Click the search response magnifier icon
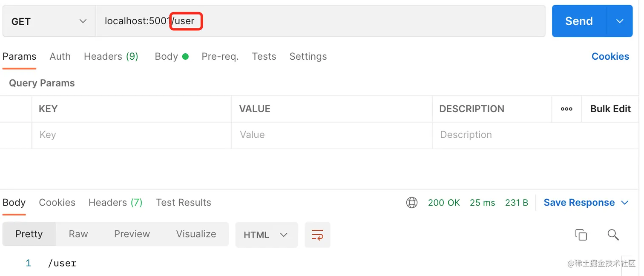 (x=613, y=235)
